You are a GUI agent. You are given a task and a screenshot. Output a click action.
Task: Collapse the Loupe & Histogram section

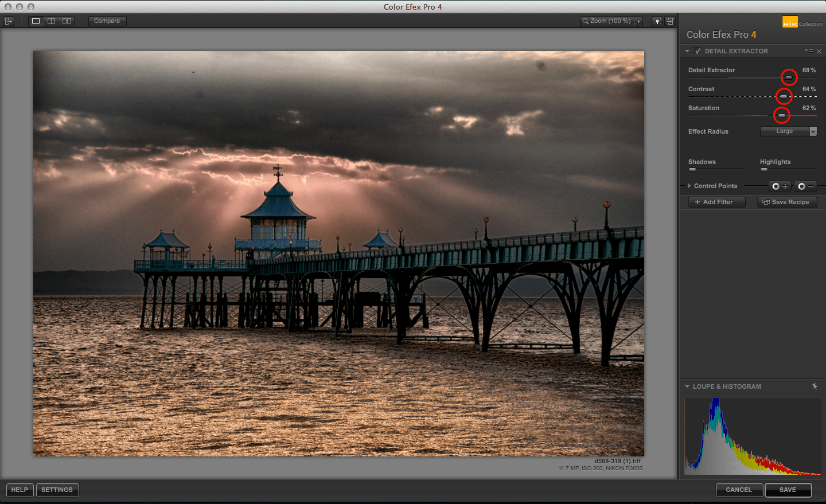(x=687, y=386)
